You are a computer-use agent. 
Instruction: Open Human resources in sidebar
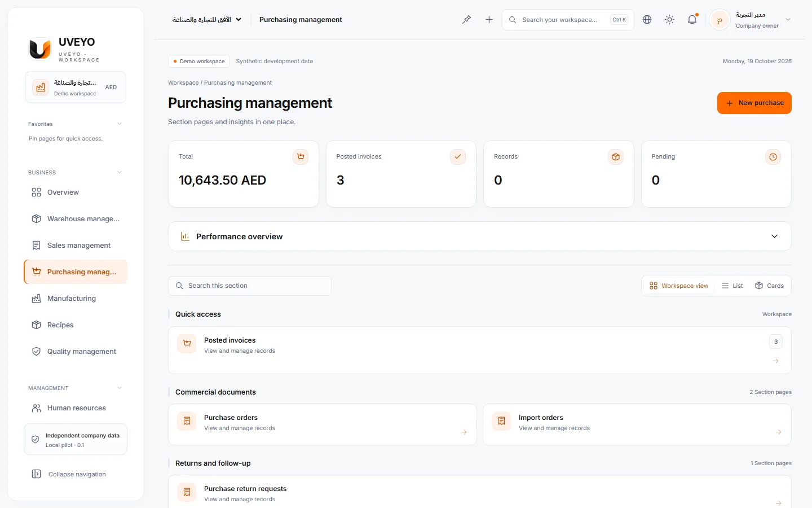pyautogui.click(x=76, y=408)
